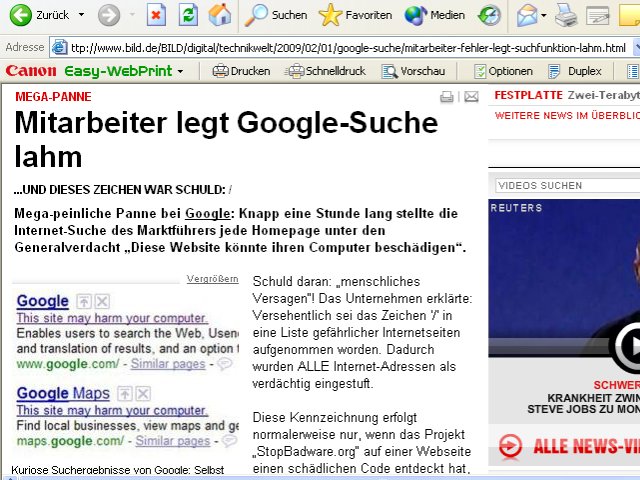Click caption Kuriose Suchergebnisse von Google
Viewport: 640px width, 480px height.
(118, 470)
